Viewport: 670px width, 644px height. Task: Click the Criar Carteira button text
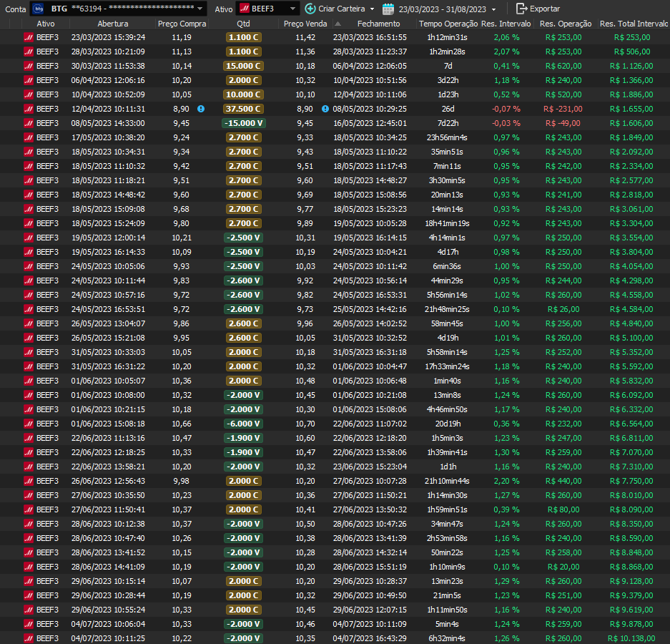342,9
